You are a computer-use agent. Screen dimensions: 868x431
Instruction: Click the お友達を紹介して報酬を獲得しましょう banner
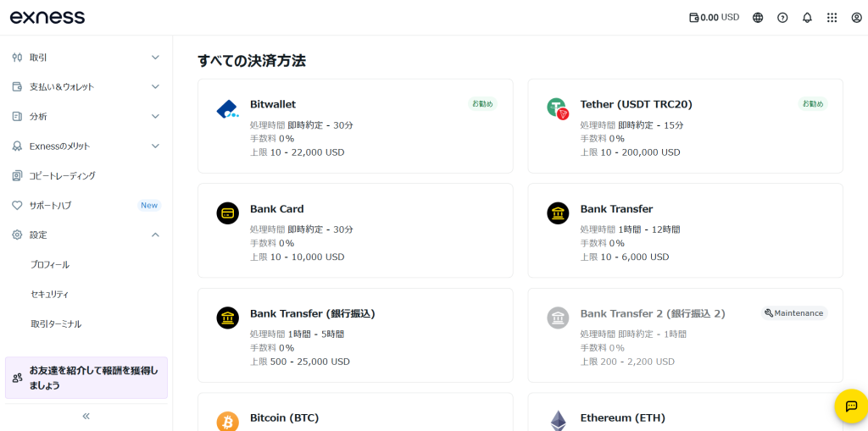click(86, 378)
